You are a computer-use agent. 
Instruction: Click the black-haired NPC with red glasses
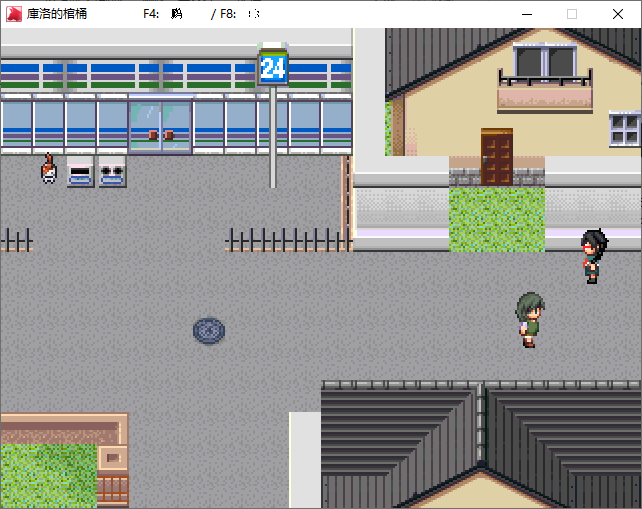593,255
